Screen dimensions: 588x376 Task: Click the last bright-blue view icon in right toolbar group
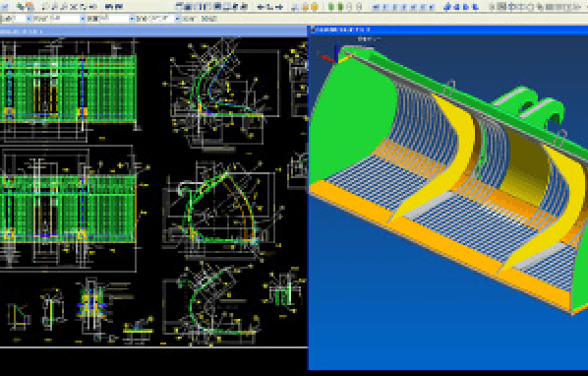[475, 6]
